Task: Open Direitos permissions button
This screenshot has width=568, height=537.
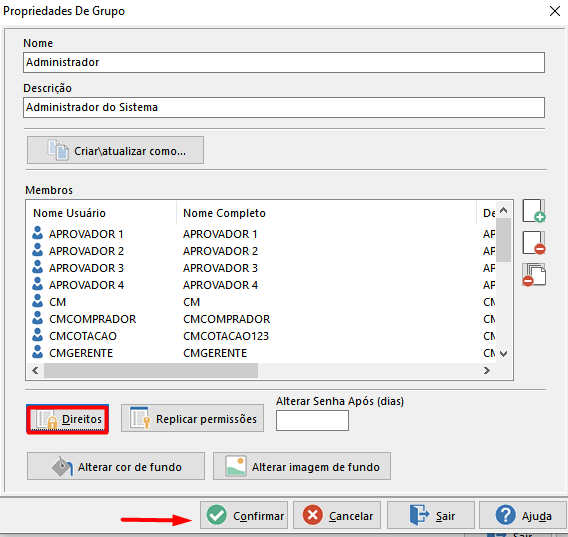Action: [68, 419]
